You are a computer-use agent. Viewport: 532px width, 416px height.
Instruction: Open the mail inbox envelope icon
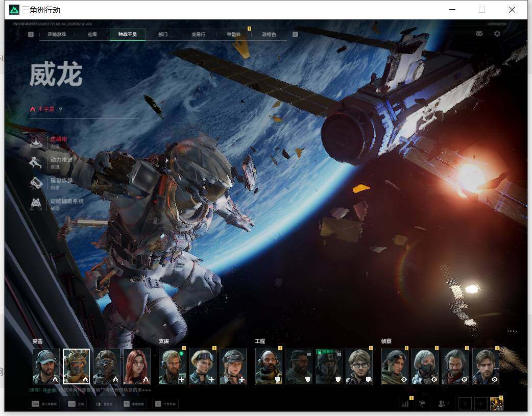click(479, 34)
